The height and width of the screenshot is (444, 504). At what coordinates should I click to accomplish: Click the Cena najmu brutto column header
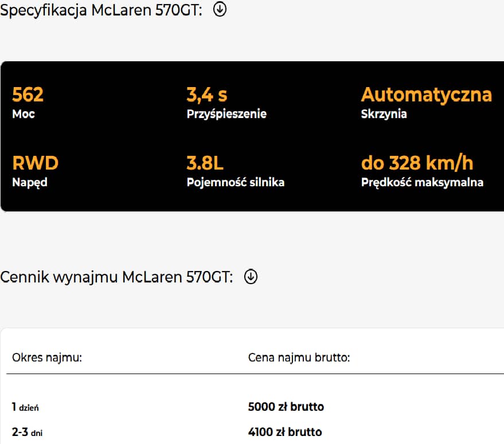[299, 358]
